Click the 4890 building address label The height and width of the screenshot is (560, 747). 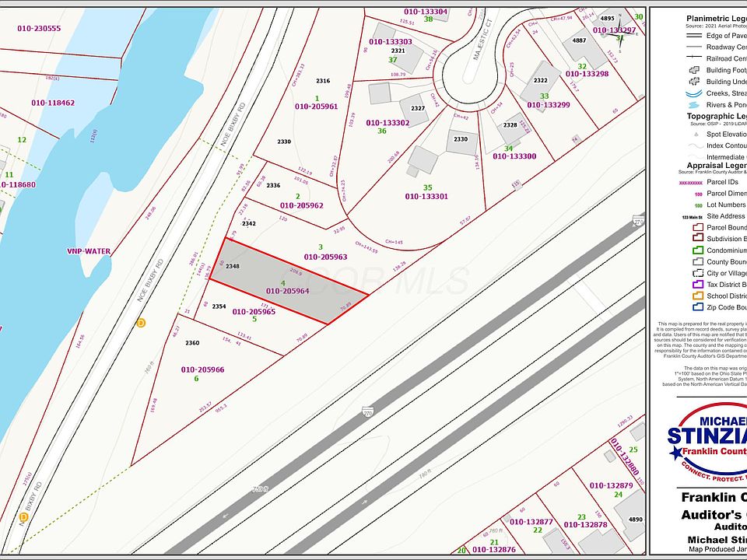636,520
